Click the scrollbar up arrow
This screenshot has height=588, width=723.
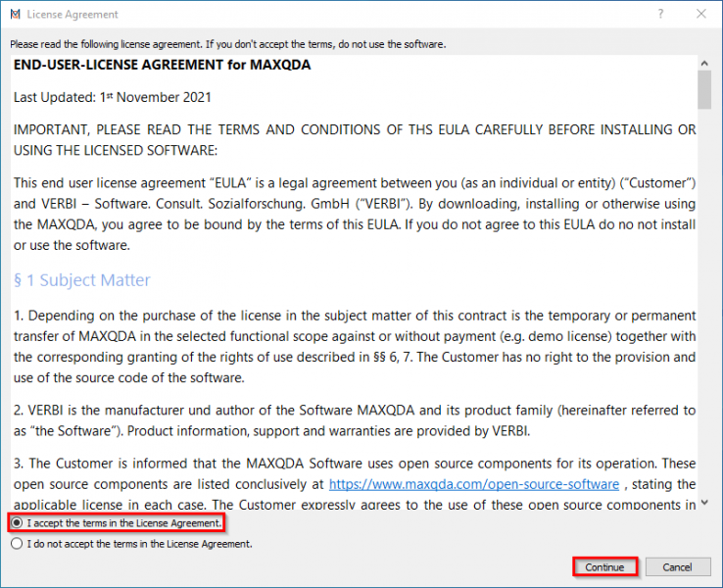tap(704, 63)
